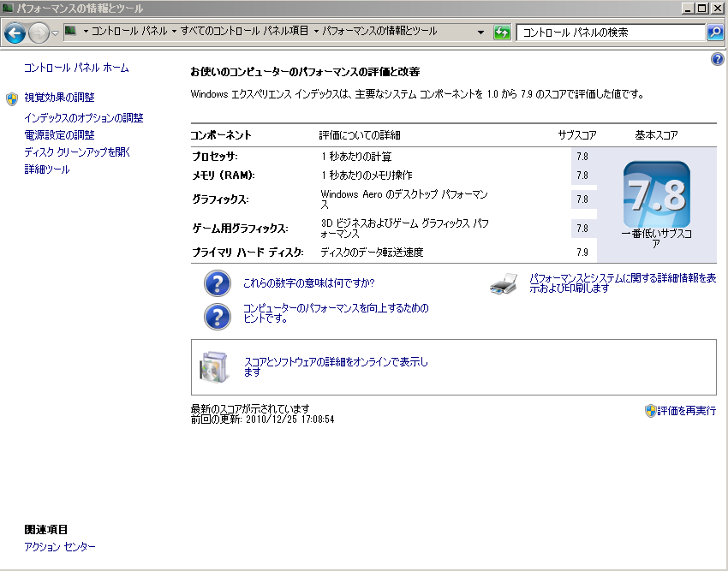Open パフォーマンスとシステムに関する詳細情報 print link
728x571 pixels.
[623, 283]
